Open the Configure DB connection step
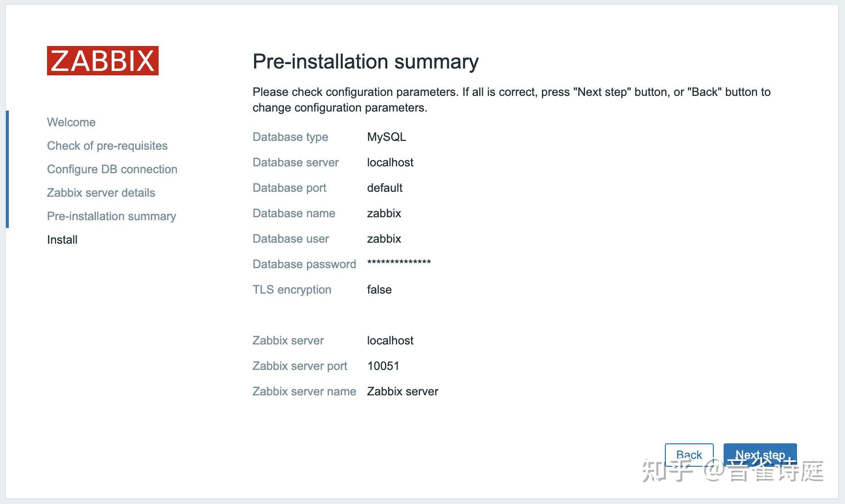 112,169
